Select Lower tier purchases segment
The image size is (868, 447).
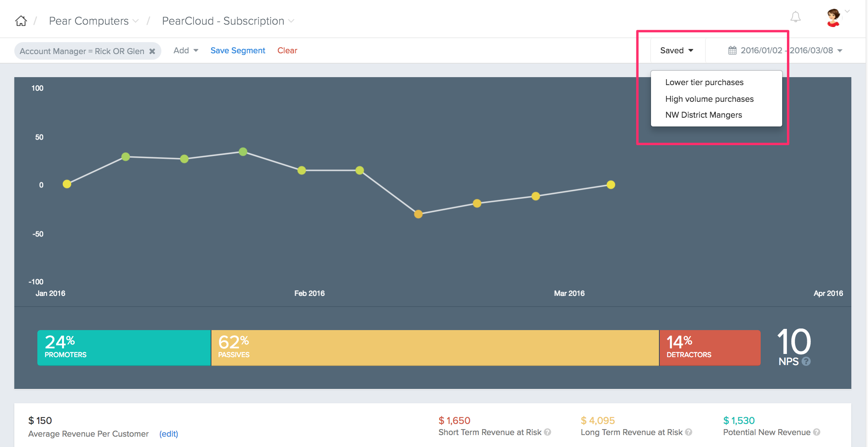704,82
